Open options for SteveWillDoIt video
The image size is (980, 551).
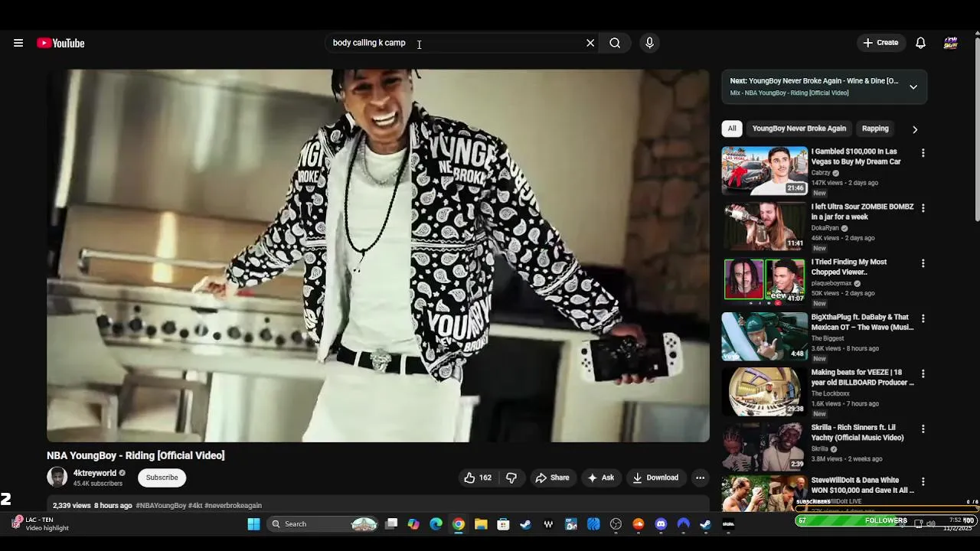coord(923,482)
